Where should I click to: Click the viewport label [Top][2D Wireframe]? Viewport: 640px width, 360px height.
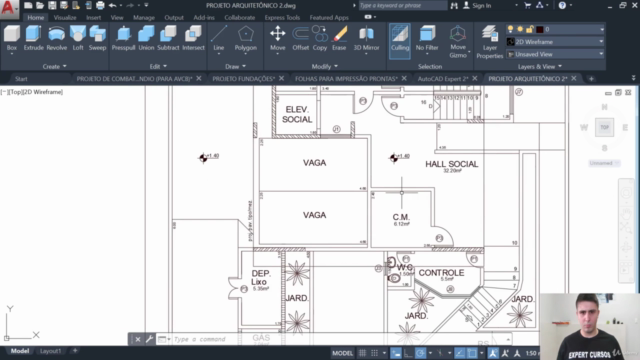coord(32,92)
